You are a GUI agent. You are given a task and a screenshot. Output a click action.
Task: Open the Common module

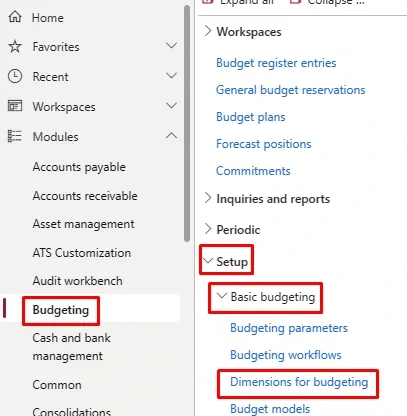click(x=57, y=385)
